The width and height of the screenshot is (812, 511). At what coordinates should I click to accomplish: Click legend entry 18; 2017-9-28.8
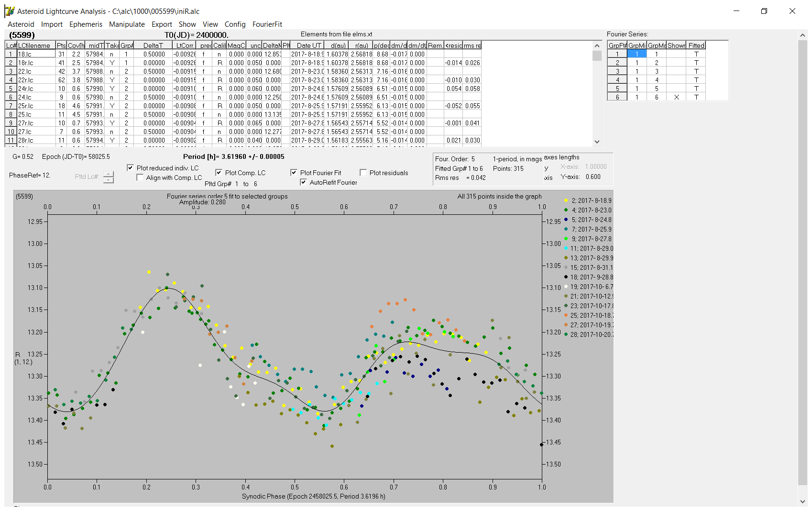588,277
